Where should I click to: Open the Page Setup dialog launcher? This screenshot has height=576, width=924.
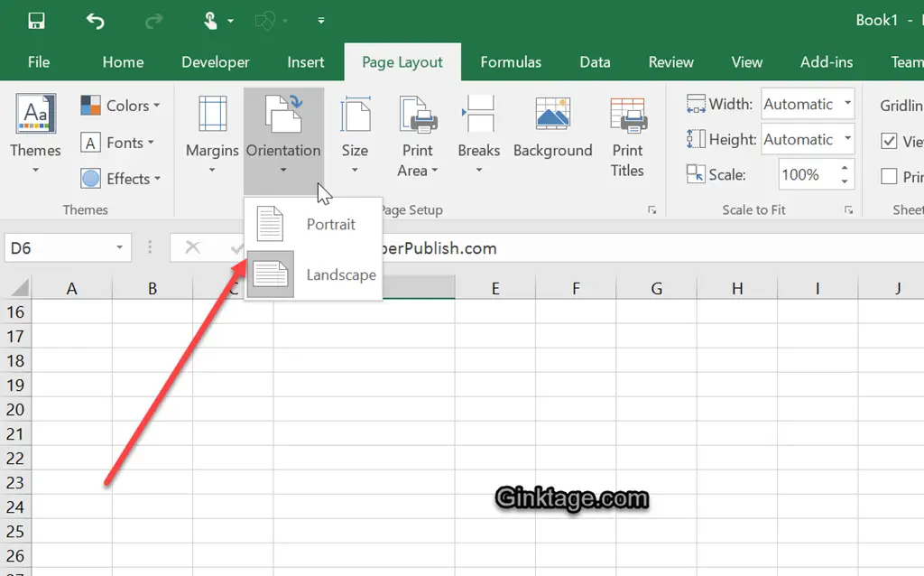(651, 209)
